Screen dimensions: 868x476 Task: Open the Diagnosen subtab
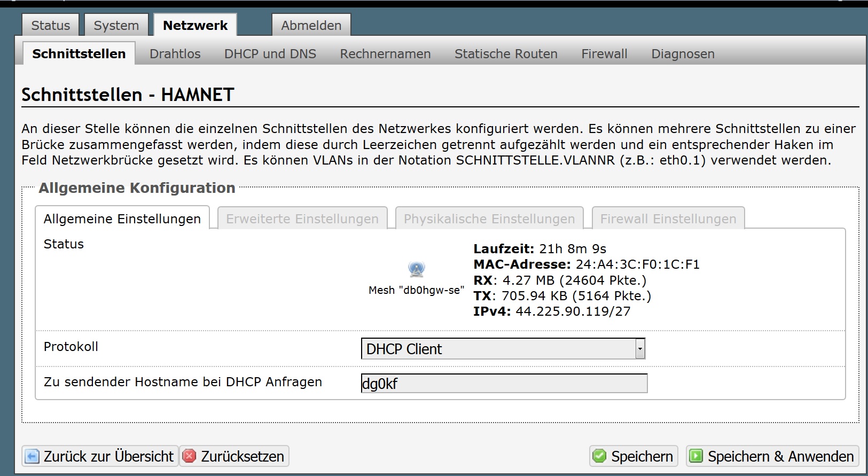point(683,54)
